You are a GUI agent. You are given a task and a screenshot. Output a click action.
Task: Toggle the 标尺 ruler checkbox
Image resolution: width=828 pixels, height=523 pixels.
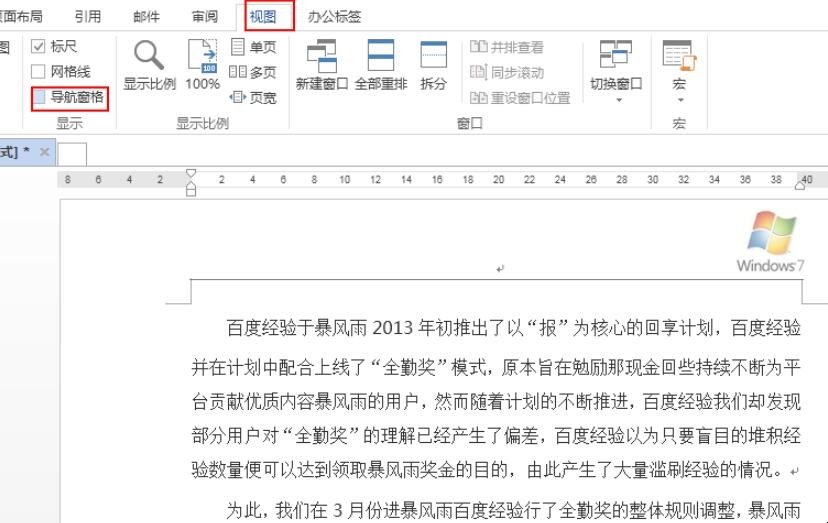click(x=38, y=46)
